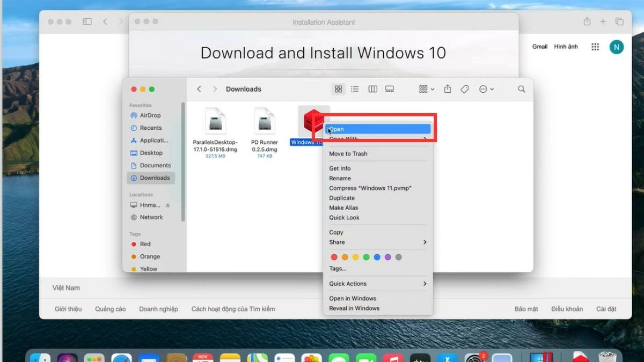Select Move to Trash menu entry
The width and height of the screenshot is (644, 362).
coord(348,154)
